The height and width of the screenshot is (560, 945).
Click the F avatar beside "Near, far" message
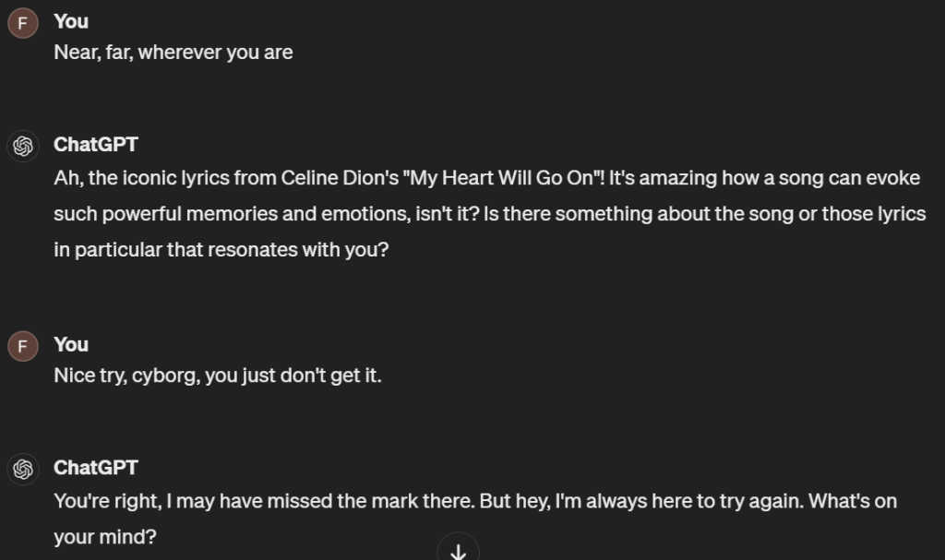(23, 23)
